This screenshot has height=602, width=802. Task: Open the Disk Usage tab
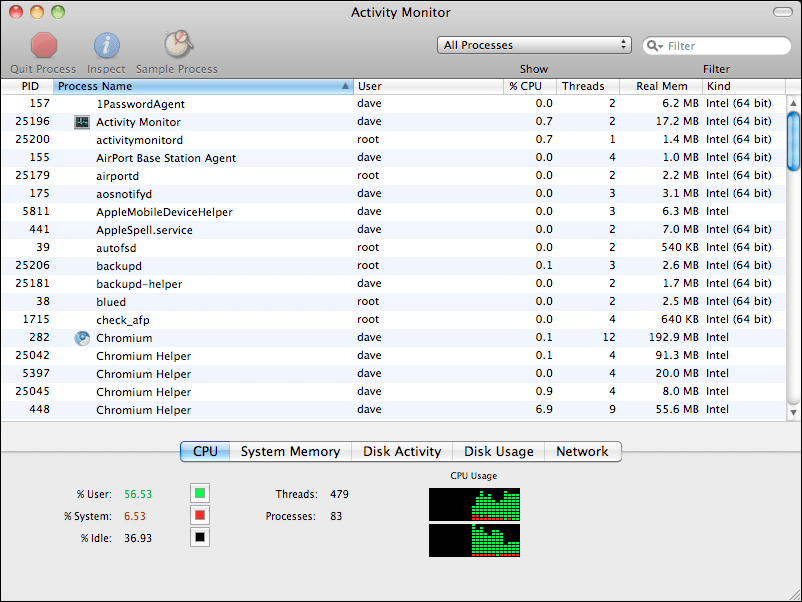pos(499,452)
